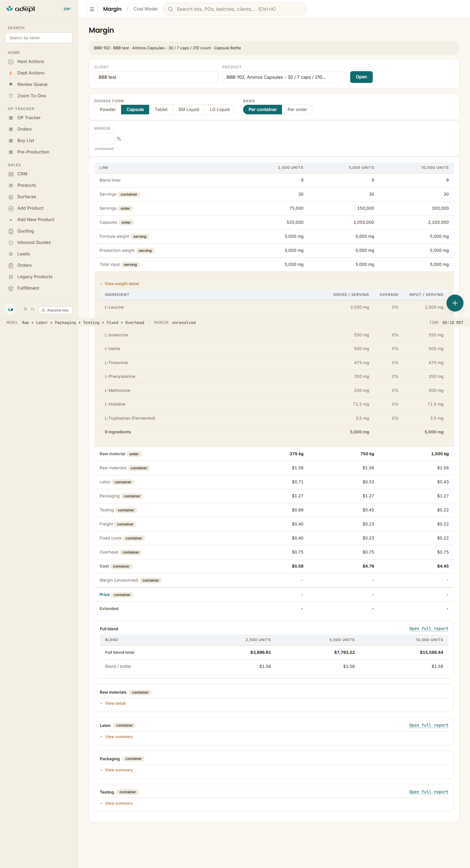Open the Client combo box BBB test

click(x=156, y=77)
